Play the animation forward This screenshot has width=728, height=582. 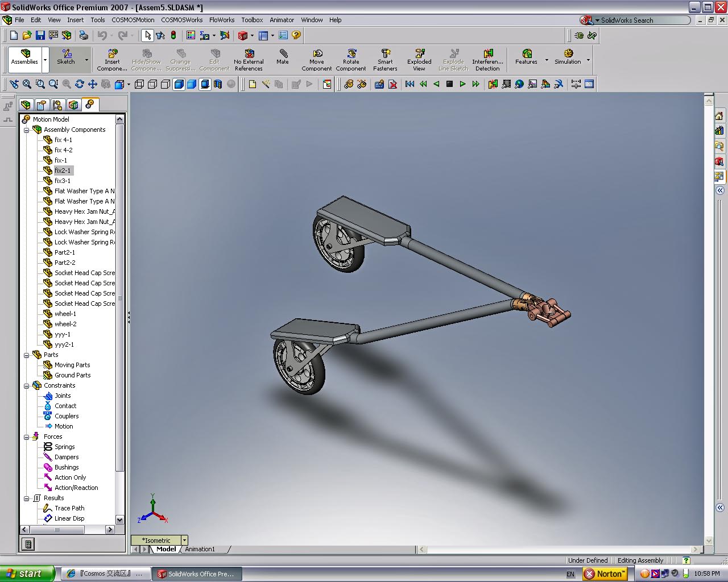tap(462, 84)
